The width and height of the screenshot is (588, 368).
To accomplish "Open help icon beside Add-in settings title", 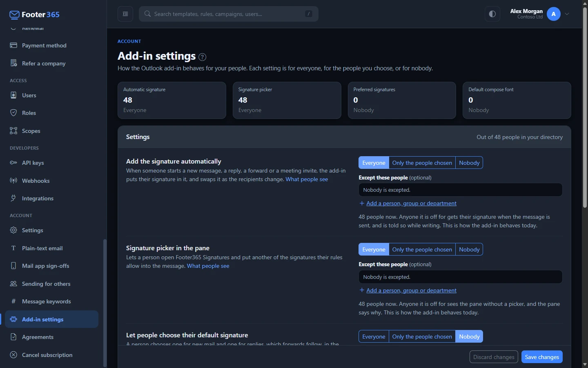I will [202, 57].
